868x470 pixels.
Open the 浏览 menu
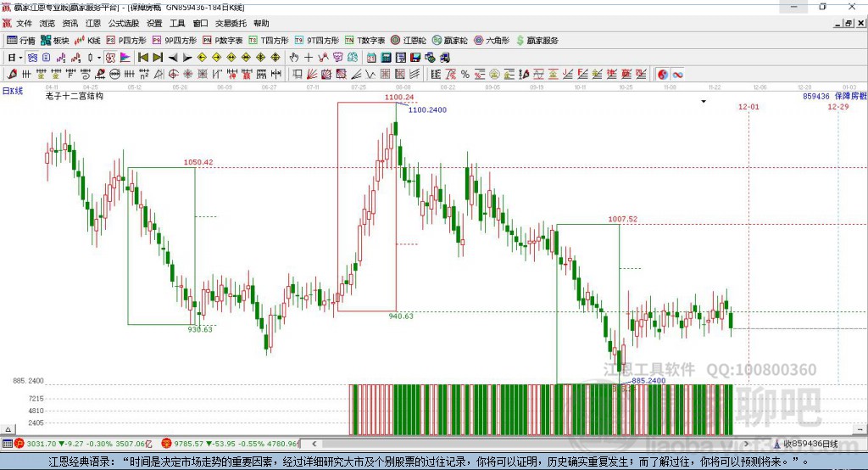[x=47, y=23]
